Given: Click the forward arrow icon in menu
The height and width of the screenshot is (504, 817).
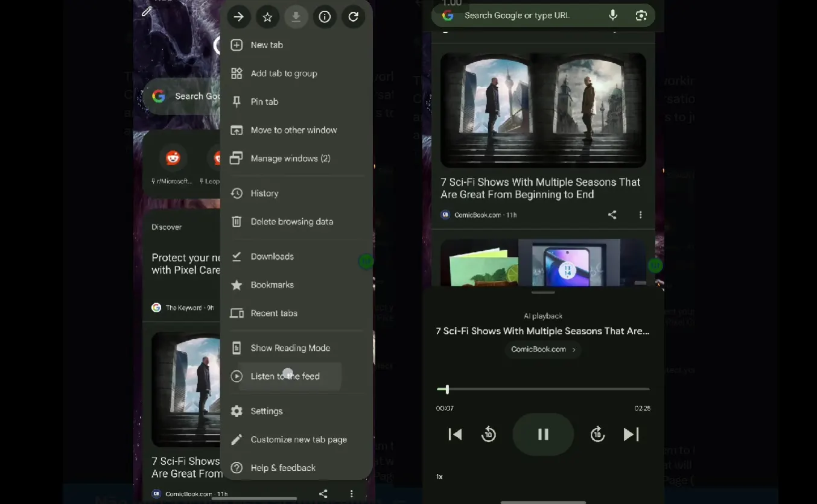Looking at the screenshot, I should [x=238, y=17].
